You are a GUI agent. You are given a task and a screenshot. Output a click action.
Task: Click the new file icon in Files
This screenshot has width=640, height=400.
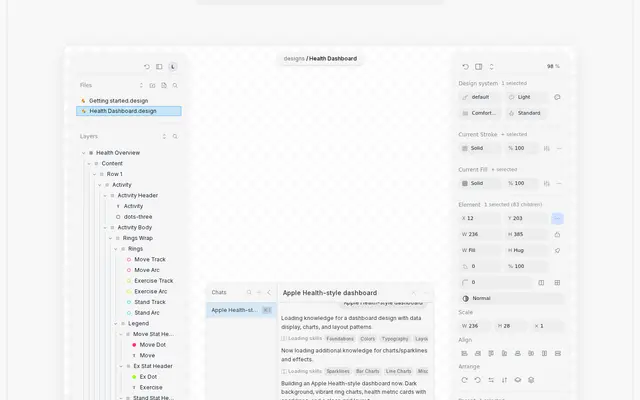tap(164, 85)
